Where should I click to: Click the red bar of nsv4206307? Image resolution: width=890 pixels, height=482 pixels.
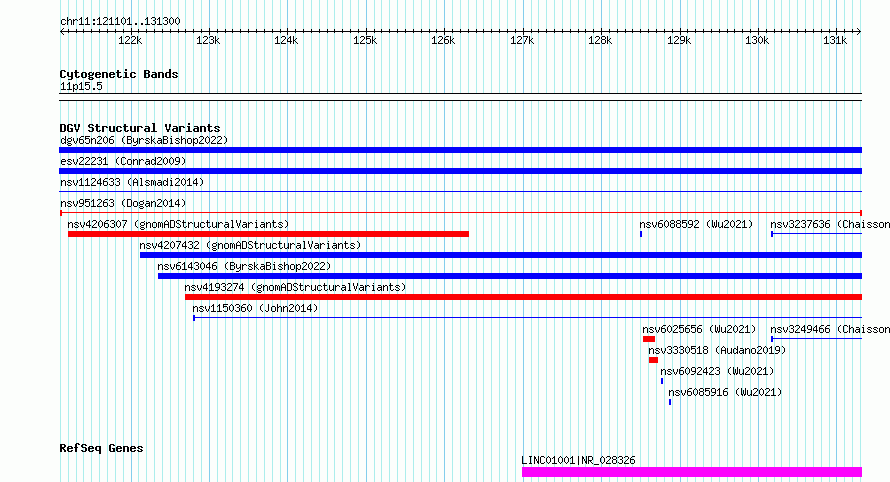268,234
